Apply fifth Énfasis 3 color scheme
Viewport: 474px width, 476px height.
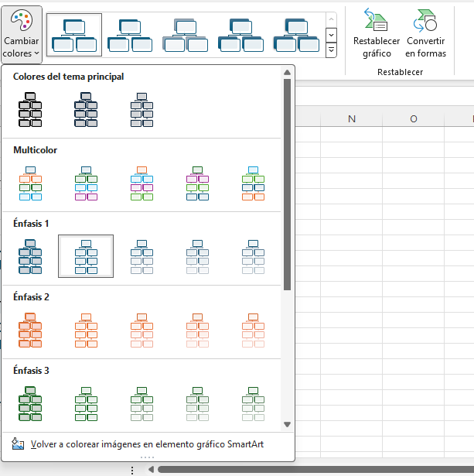click(x=253, y=404)
